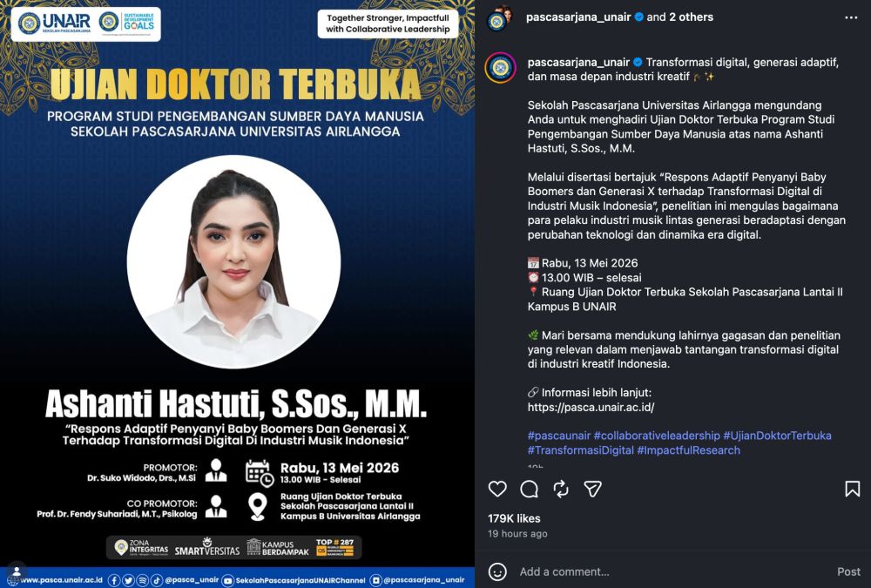Click SekolahPascasarjanaUNAIRChannel YouTube text
The width and height of the screenshot is (871, 588).
click(300, 580)
